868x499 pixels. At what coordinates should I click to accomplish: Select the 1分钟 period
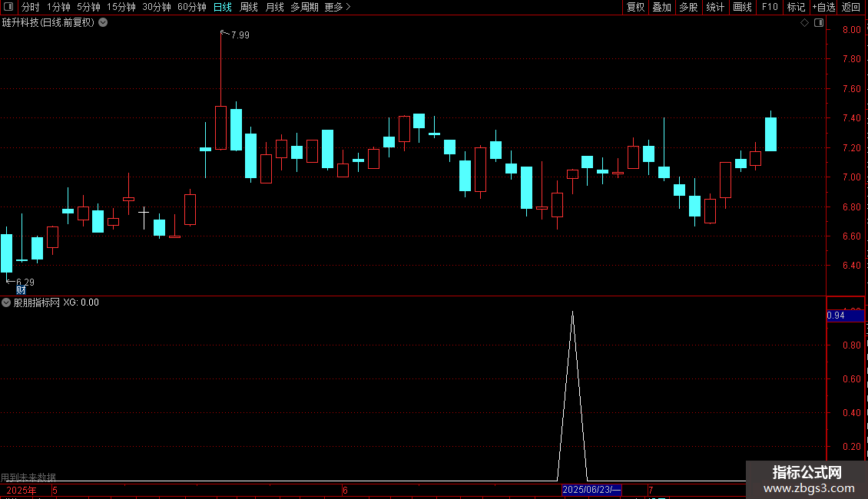coord(58,7)
